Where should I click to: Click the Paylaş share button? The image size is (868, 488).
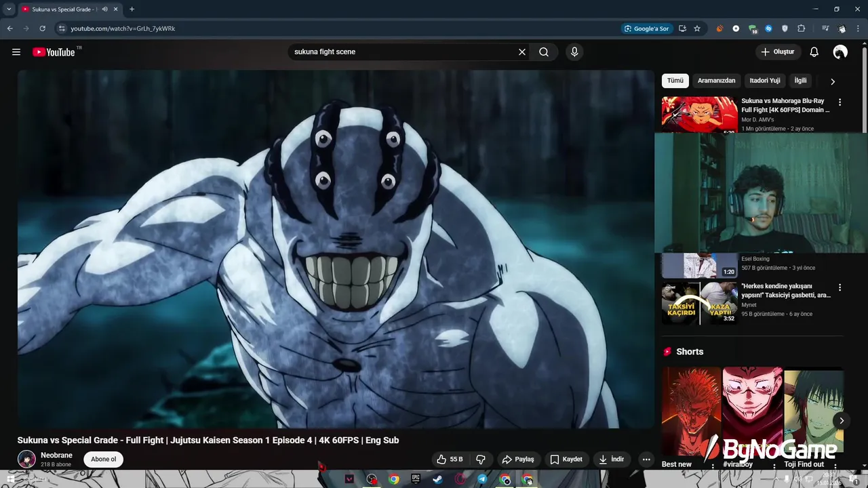point(518,460)
